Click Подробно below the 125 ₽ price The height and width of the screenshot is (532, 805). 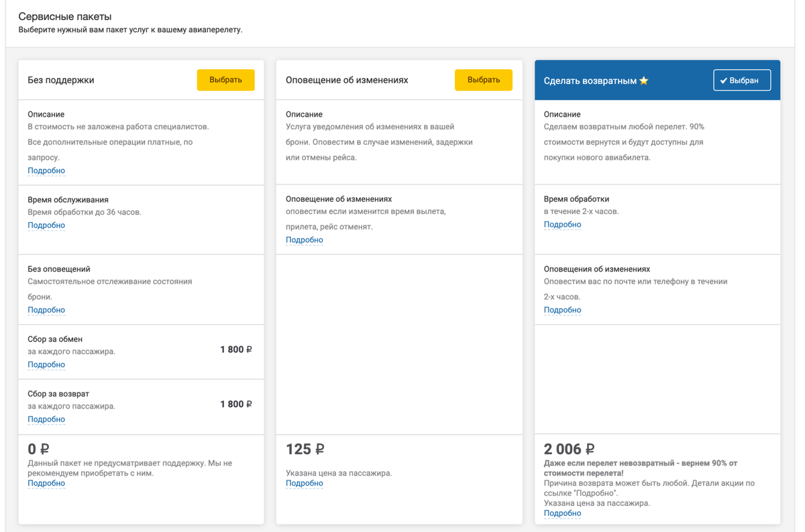pos(305,483)
